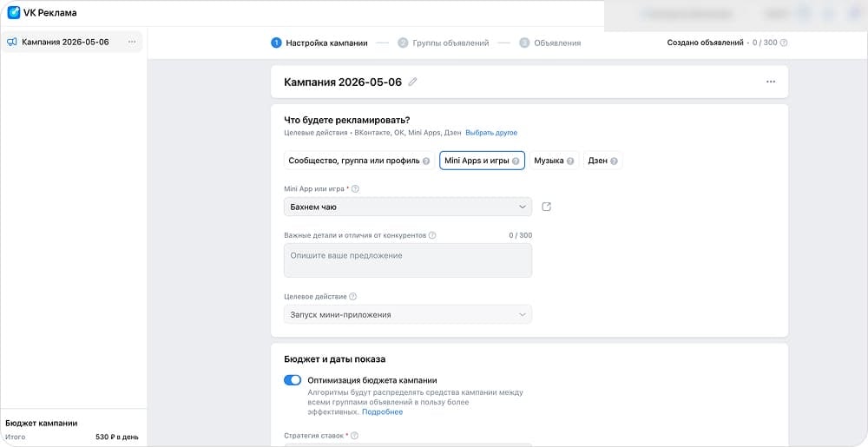This screenshot has width=868, height=447.
Task: Click the Опишите ваше предложение text area
Action: click(x=408, y=260)
